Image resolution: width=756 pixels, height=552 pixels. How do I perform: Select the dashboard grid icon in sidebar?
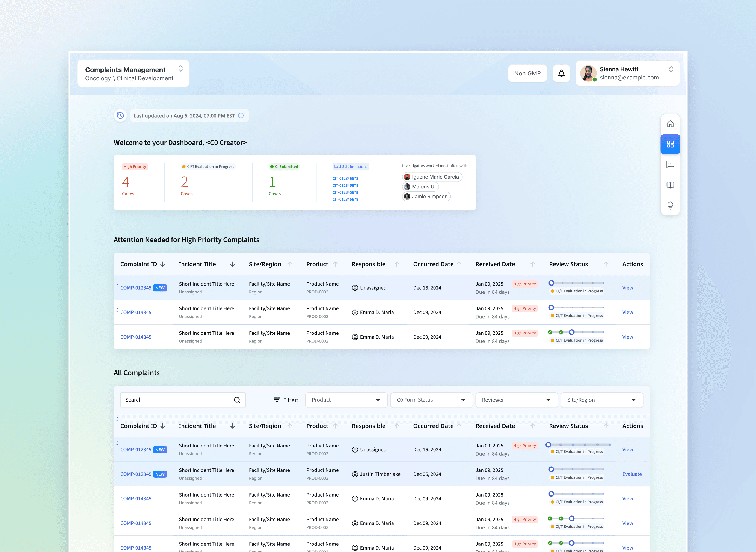pos(670,144)
